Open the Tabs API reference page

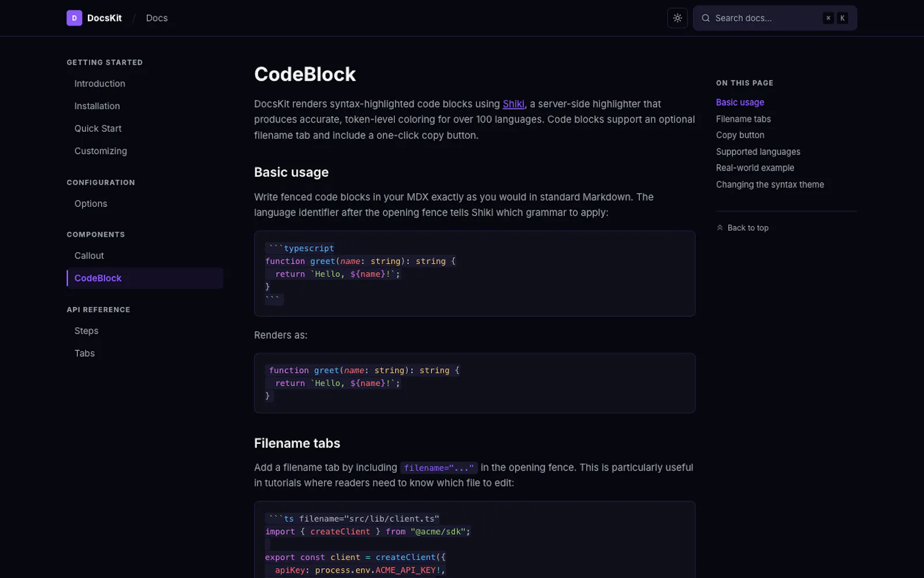pyautogui.click(x=84, y=353)
